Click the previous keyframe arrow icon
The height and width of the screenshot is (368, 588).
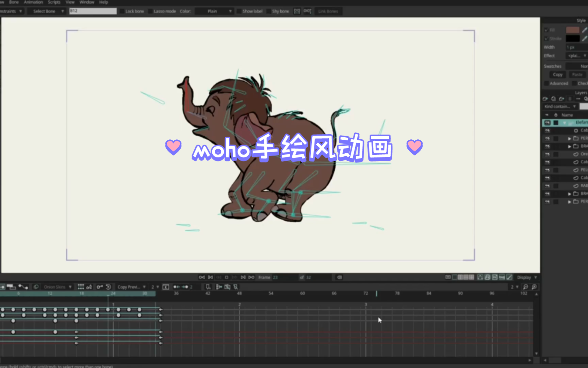(x=176, y=287)
